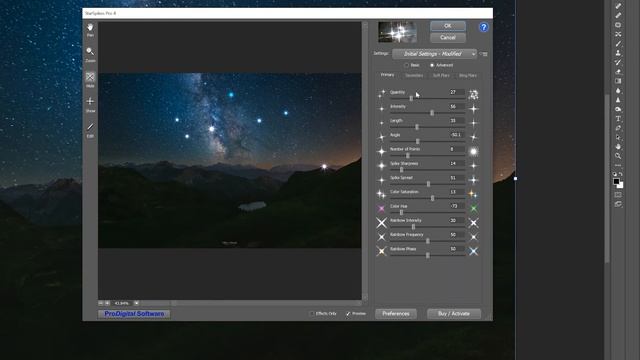The height and width of the screenshot is (360, 640).
Task: Click the magenta Color Hue star icon
Action: tap(381, 209)
